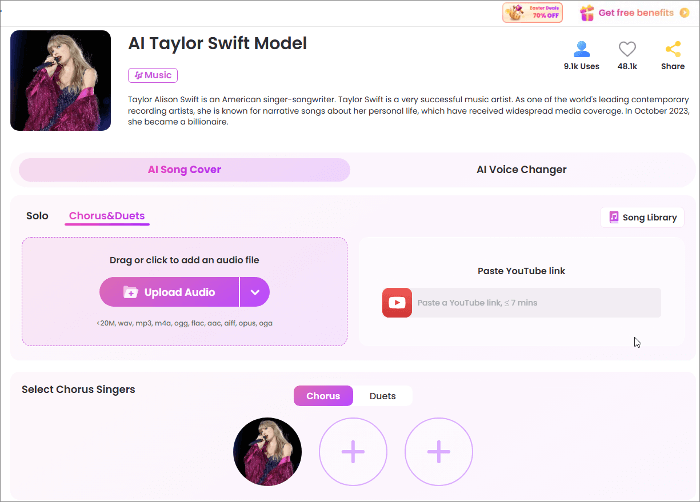Screen dimensions: 700x502
Task: Click the Paste YouTube link field
Action: (536, 303)
